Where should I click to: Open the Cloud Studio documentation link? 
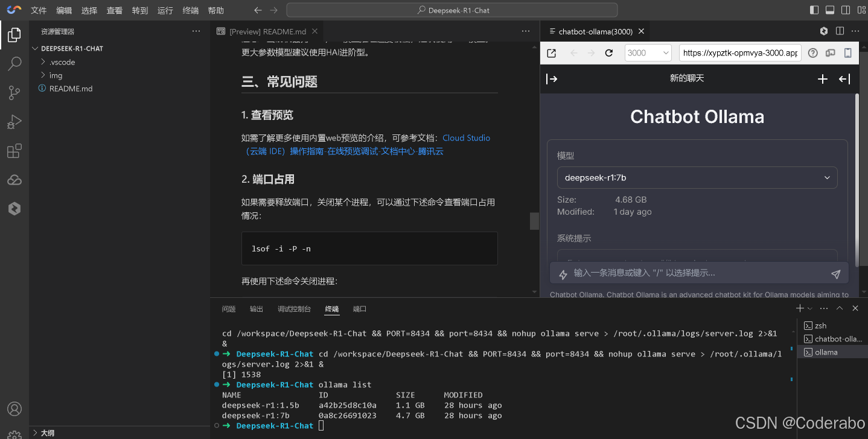(366, 145)
